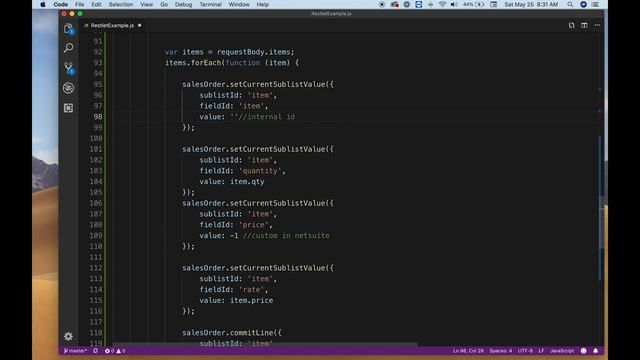The image size is (640, 360).
Task: Change end of line sequence LF
Action: coord(541,351)
